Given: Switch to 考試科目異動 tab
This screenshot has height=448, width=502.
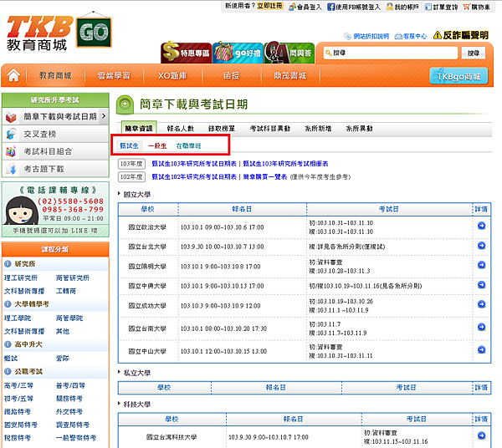Looking at the screenshot, I should point(270,129).
